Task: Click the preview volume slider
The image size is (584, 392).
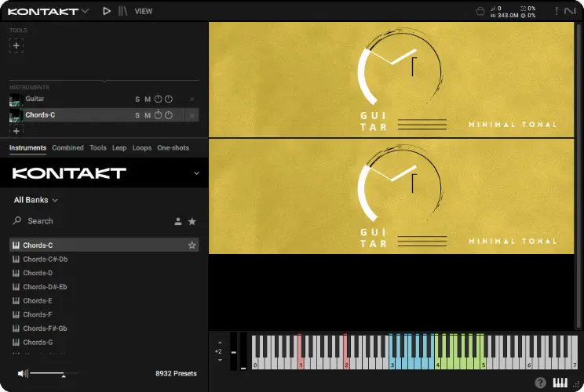Action: click(x=47, y=374)
